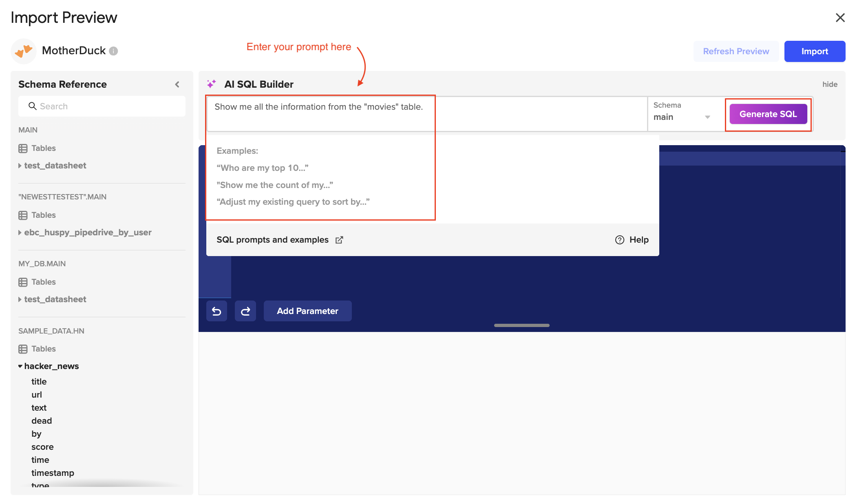This screenshot has width=857, height=504.
Task: Click the undo arrow icon
Action: coord(216,311)
